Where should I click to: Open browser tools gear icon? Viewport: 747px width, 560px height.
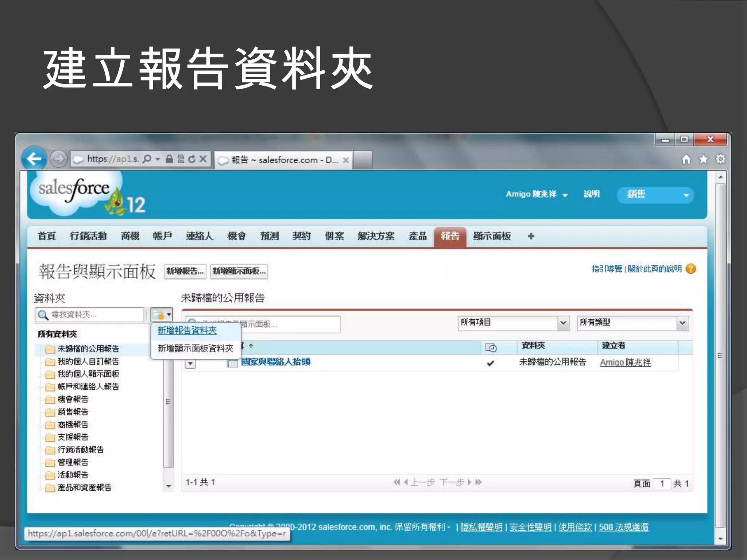[720, 159]
